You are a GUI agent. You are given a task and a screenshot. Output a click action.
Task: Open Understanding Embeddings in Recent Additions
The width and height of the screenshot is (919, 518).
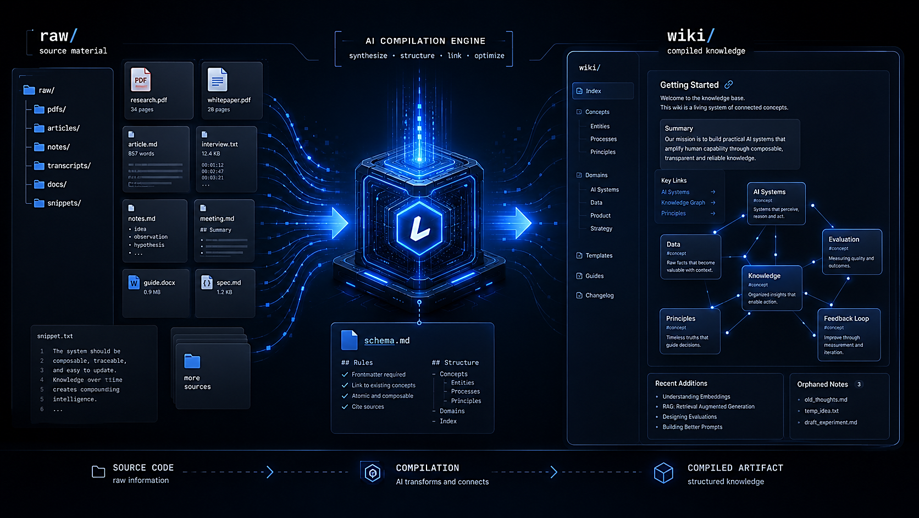tap(696, 397)
